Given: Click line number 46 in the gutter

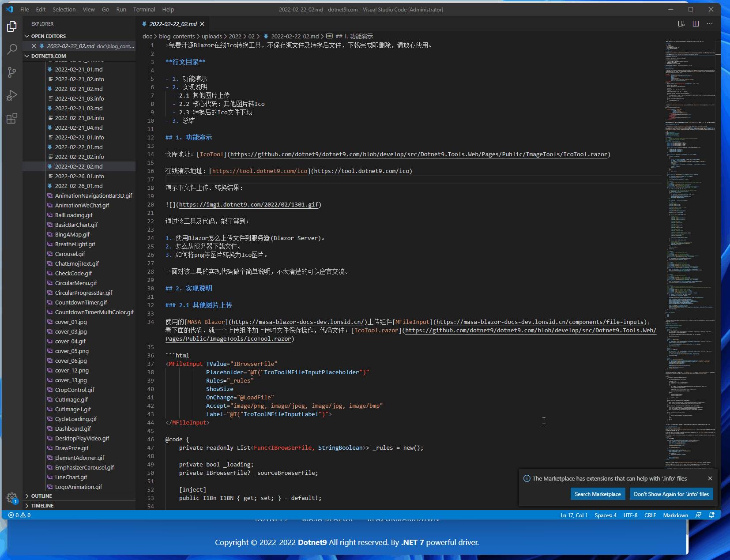Looking at the screenshot, I should tap(151, 439).
